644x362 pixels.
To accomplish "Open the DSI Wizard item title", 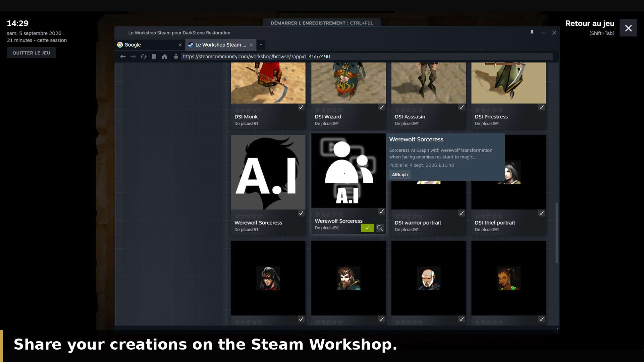I will click(x=328, y=117).
